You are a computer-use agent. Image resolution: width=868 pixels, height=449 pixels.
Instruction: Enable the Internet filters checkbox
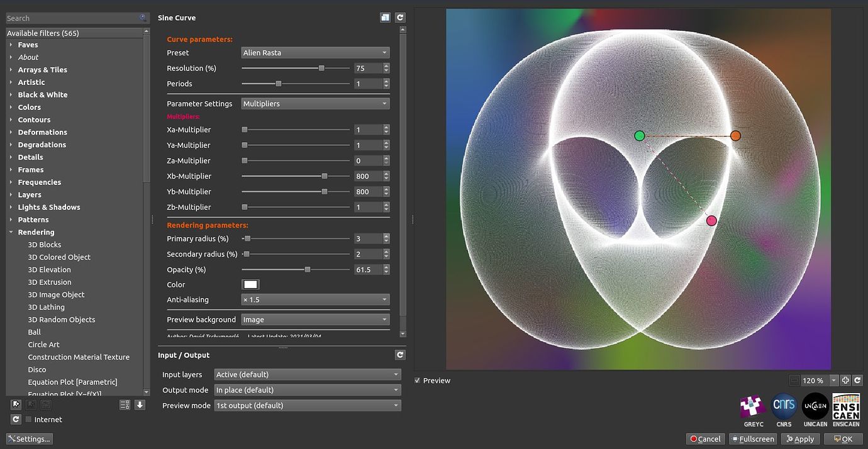(28, 419)
